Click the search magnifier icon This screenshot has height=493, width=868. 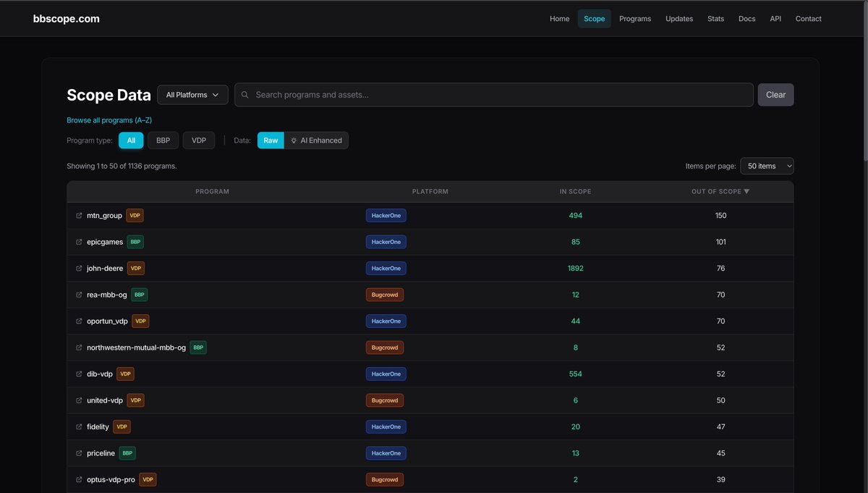tap(245, 95)
